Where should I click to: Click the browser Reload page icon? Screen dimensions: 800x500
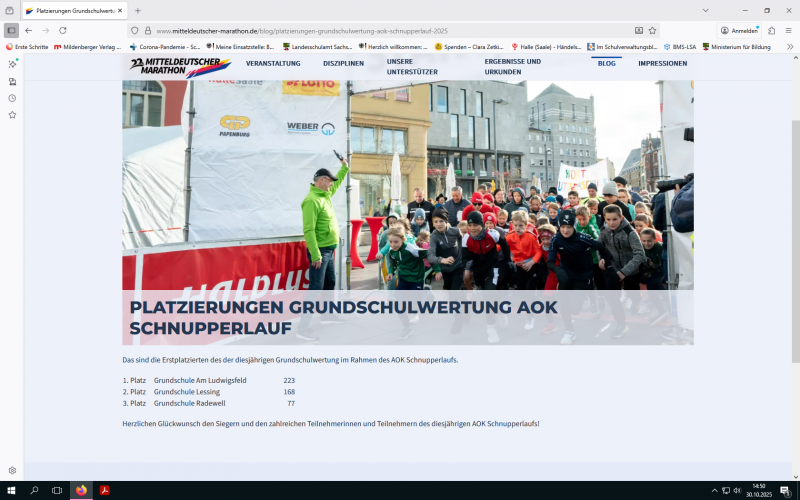point(63,30)
